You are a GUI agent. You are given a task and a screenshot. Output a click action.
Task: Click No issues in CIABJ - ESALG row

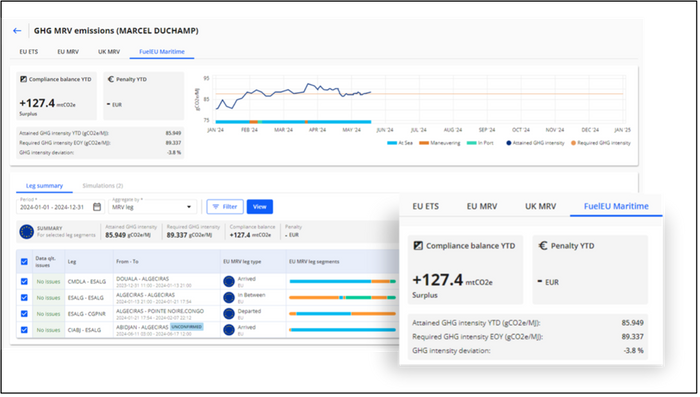click(x=48, y=330)
